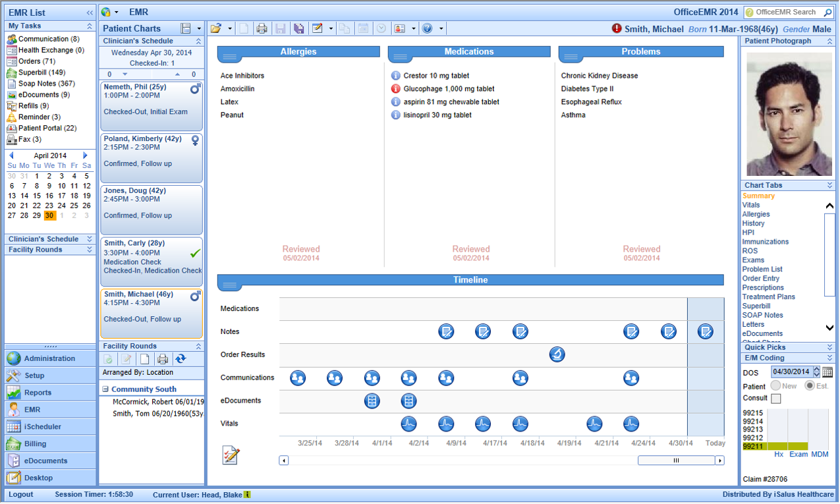Check the Consult checkbox
840x504 pixels.
coord(776,399)
